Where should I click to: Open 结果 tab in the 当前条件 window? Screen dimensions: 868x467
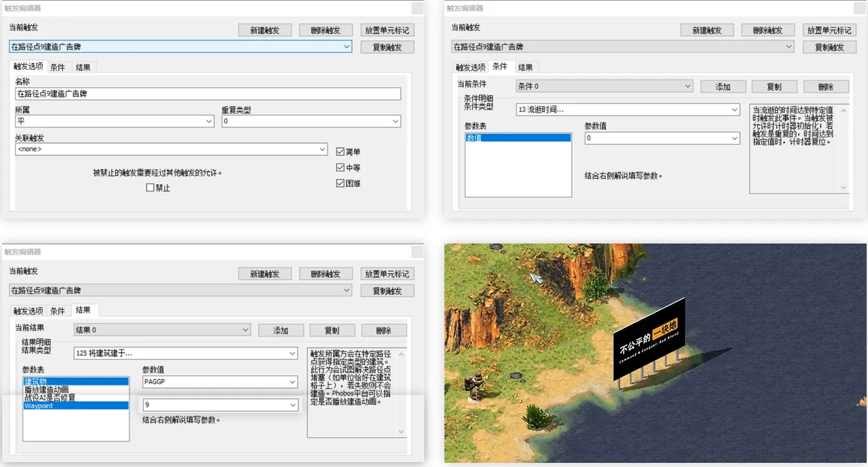pos(525,67)
